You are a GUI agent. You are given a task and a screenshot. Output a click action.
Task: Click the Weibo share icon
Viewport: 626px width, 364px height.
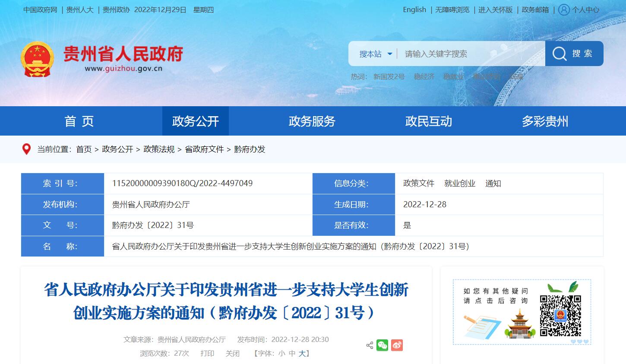pyautogui.click(x=397, y=345)
